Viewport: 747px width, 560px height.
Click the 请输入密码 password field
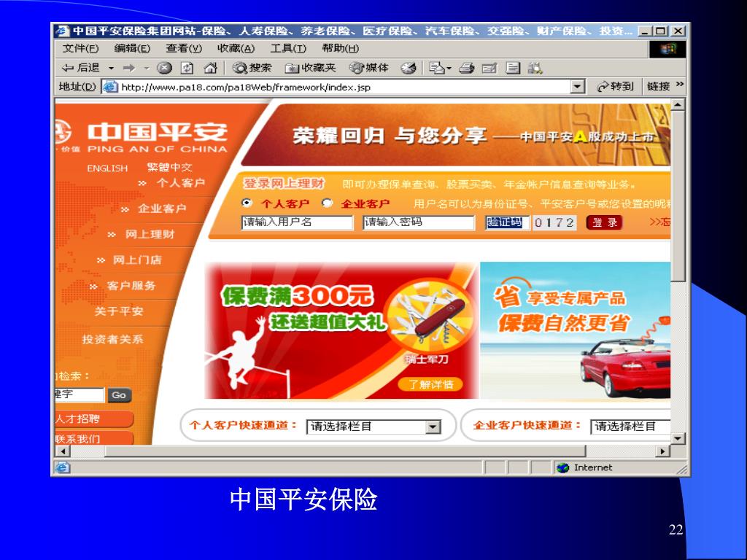(x=419, y=222)
